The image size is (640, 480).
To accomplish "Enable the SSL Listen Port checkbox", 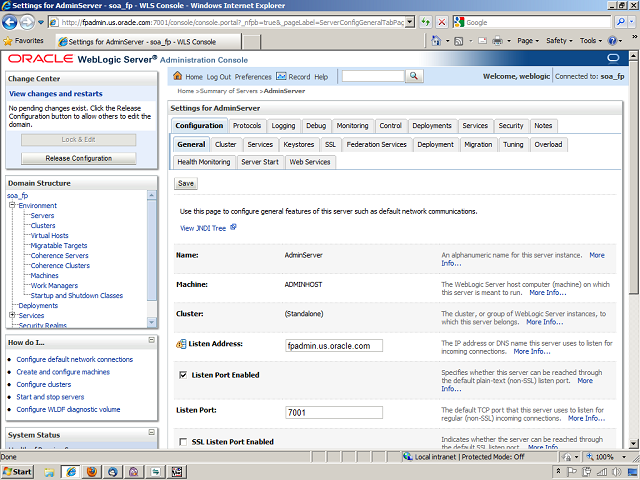I will click(182, 441).
